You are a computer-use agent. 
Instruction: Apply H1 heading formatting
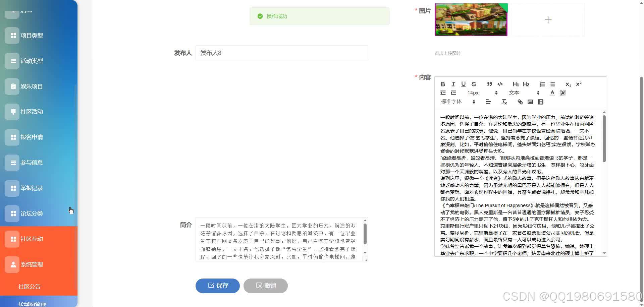pyautogui.click(x=516, y=84)
